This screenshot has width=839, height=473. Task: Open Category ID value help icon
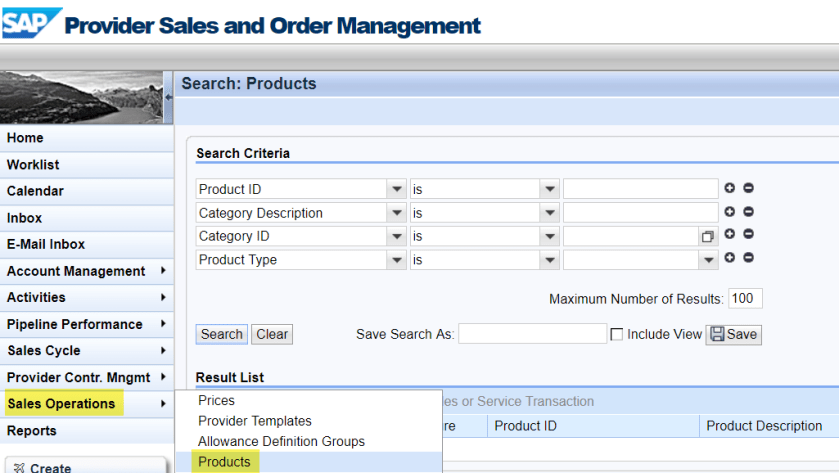tap(708, 237)
